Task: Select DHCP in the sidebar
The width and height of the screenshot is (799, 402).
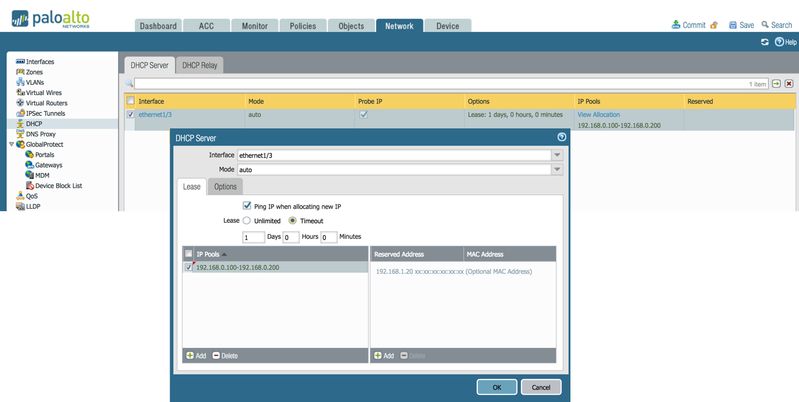Action: [34, 124]
